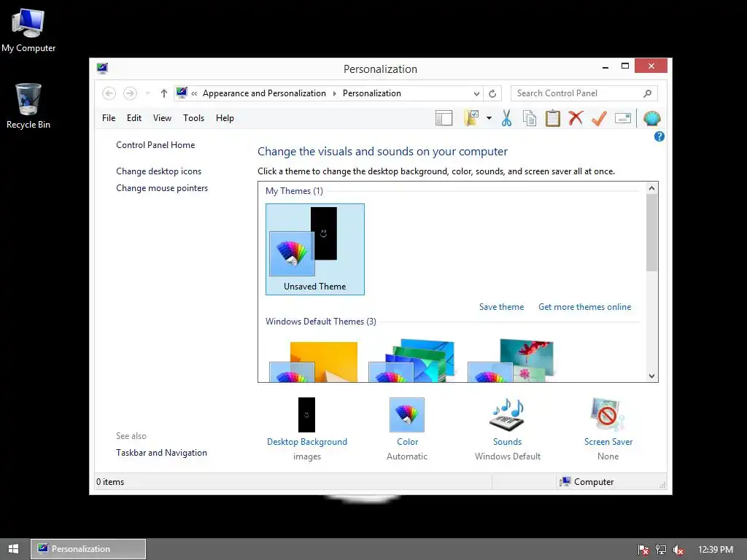
Task: Open the Screen Saver settings icon
Action: (x=607, y=415)
